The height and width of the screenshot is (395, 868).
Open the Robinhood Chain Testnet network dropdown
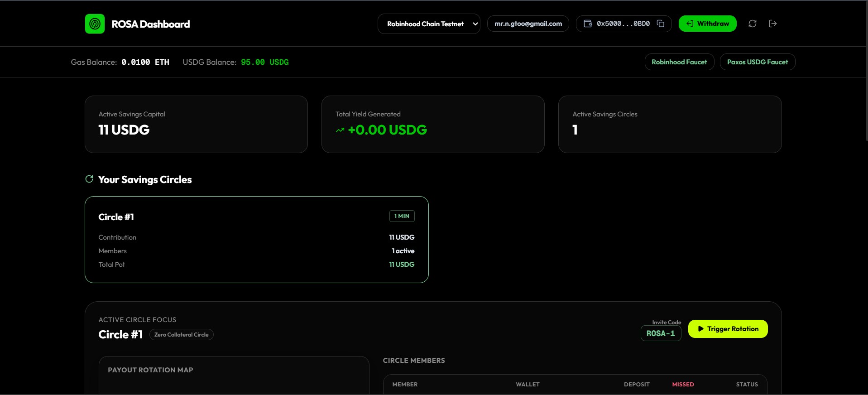point(429,24)
